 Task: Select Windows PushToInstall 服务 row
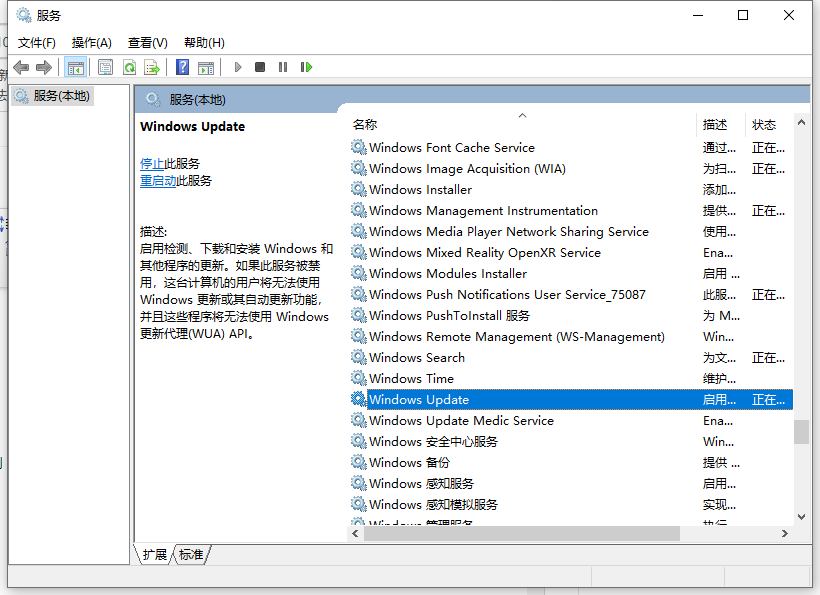pyautogui.click(x=571, y=315)
